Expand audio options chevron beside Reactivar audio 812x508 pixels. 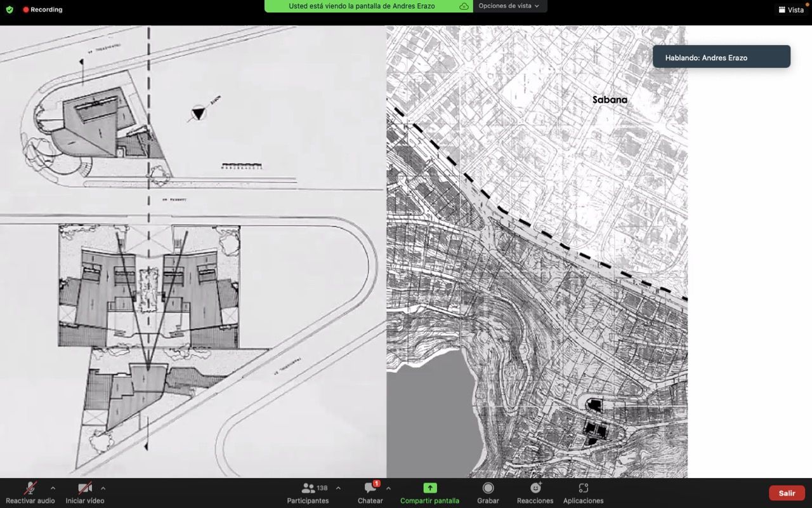point(53,488)
